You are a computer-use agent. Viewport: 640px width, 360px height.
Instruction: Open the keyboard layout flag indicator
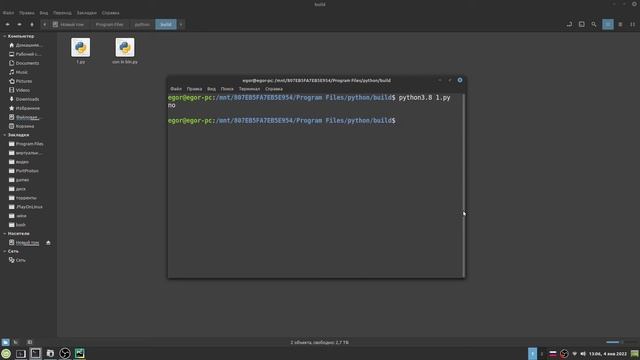553,354
